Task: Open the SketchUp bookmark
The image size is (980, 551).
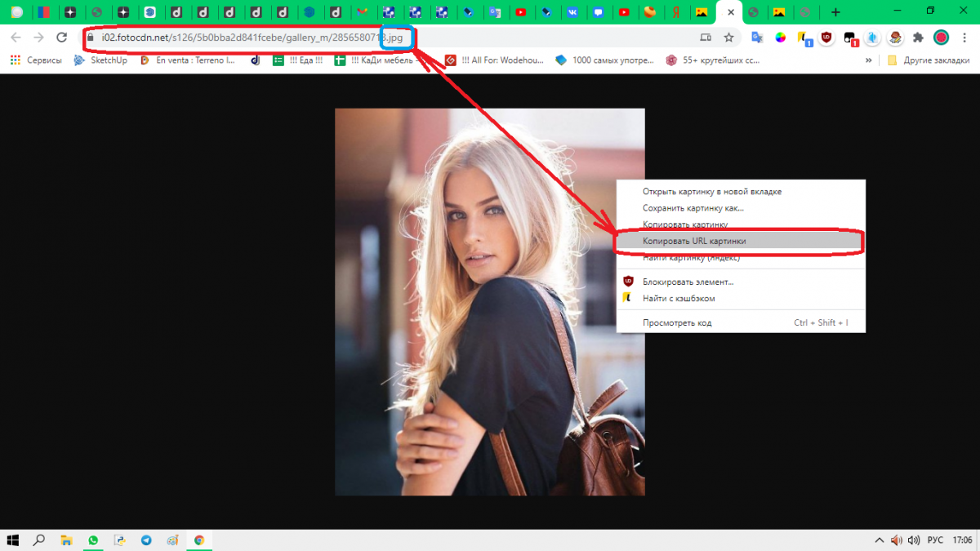Action: coord(101,60)
